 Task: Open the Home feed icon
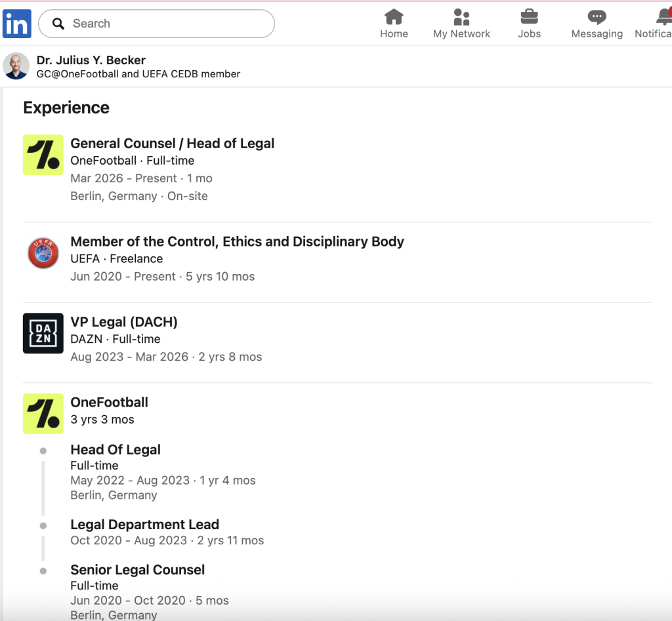tap(394, 16)
